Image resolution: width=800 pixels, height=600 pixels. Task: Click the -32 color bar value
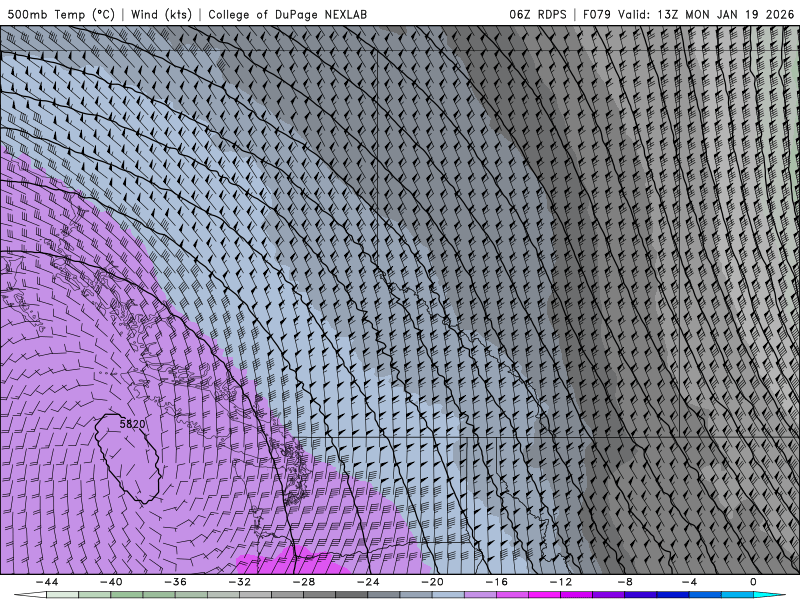click(x=240, y=582)
